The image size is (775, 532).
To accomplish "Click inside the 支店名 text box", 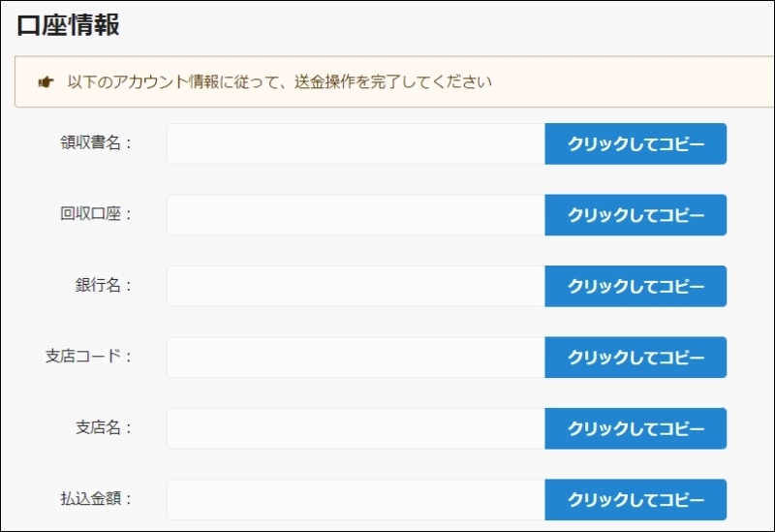I will click(356, 428).
